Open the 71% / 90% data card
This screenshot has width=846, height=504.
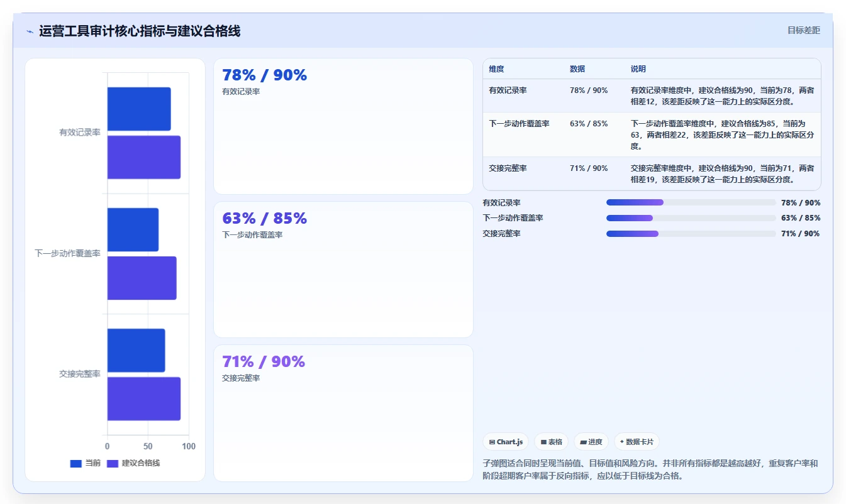[343, 413]
